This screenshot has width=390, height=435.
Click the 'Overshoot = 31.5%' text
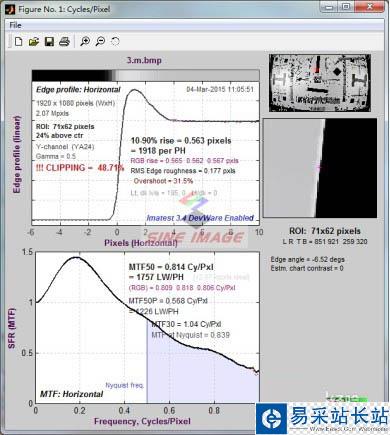pyautogui.click(x=163, y=181)
